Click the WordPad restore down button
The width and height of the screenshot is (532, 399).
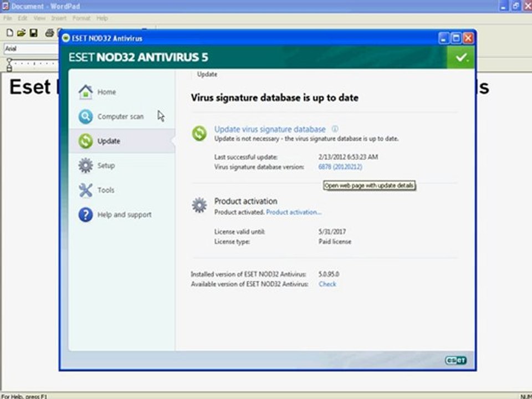pos(516,6)
